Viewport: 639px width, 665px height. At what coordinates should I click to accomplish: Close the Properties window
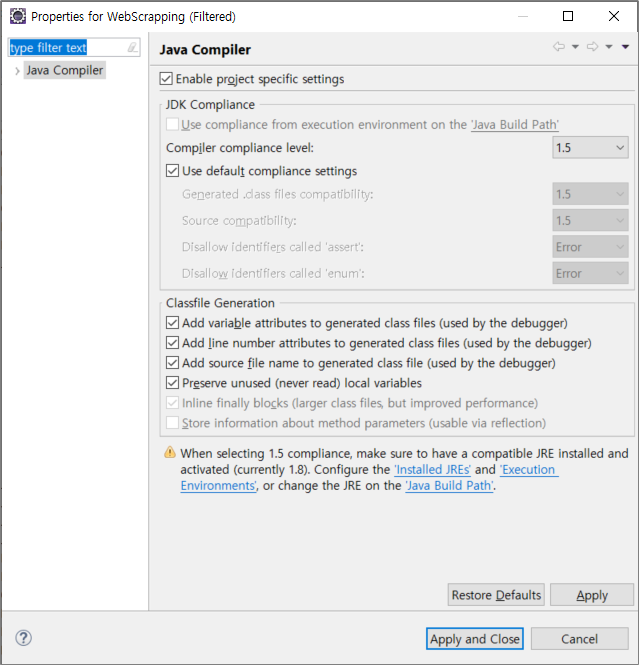pyautogui.click(x=614, y=17)
